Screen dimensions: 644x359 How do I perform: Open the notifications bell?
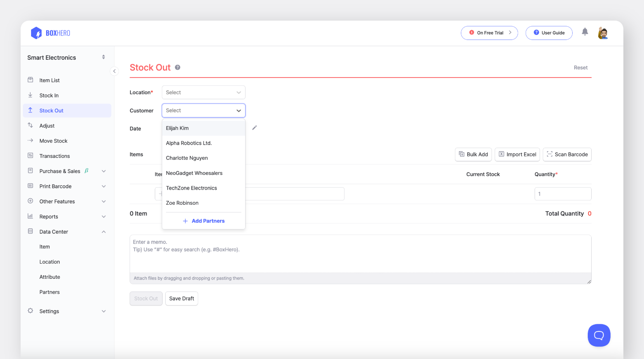(585, 33)
